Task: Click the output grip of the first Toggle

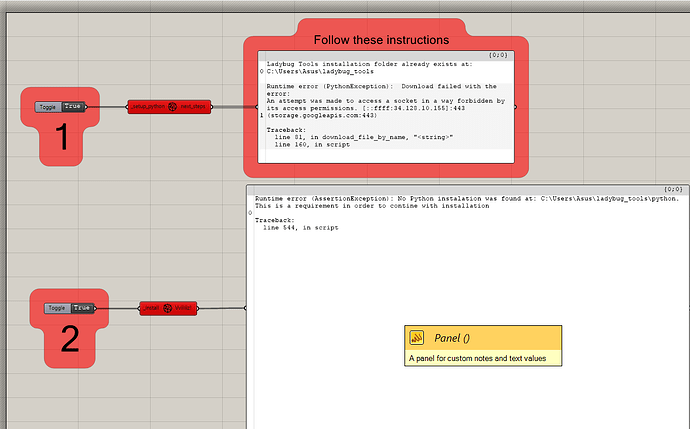Action: [x=87, y=106]
